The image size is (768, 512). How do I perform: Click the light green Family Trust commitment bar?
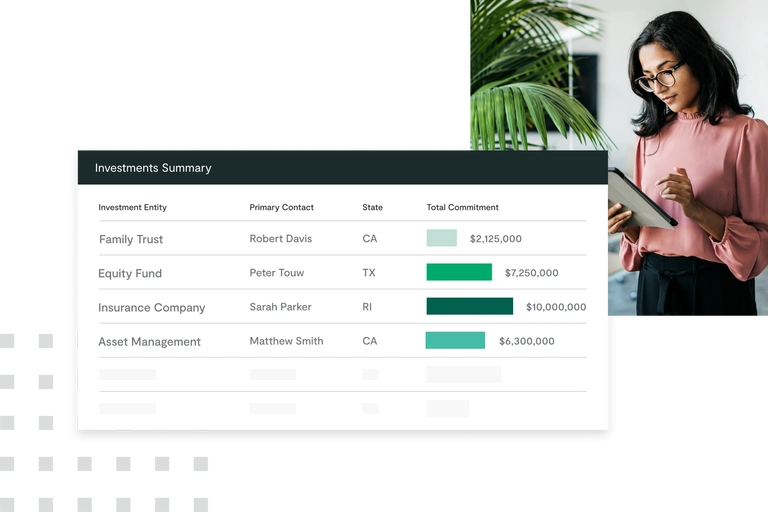click(x=441, y=238)
